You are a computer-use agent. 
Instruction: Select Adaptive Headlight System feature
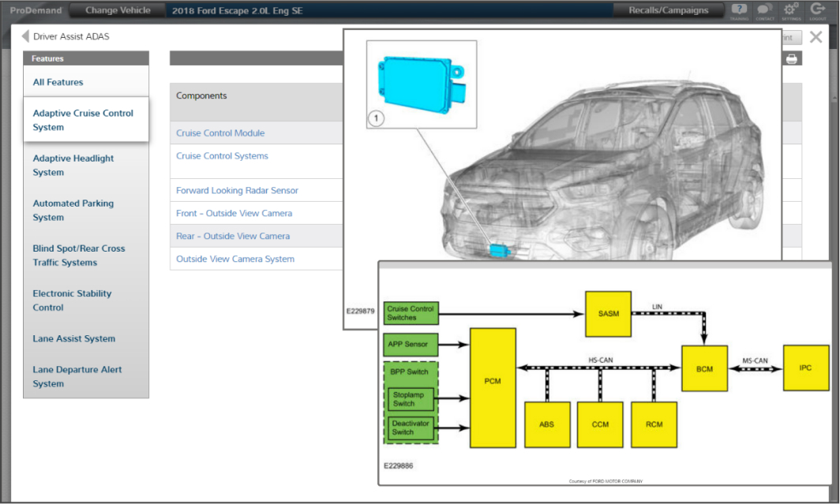click(73, 165)
